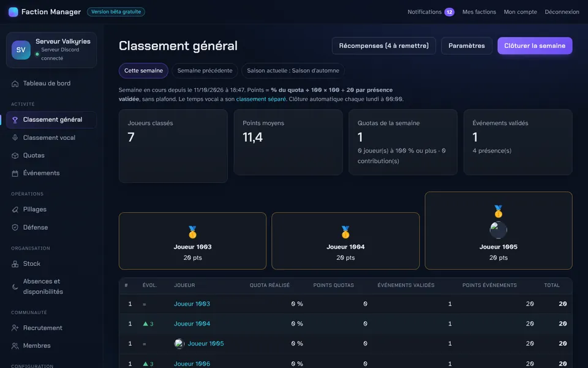Click the ÉVÉNEMENTS VALIDÉS column header
This screenshot has width=588, height=368.
[x=405, y=285]
